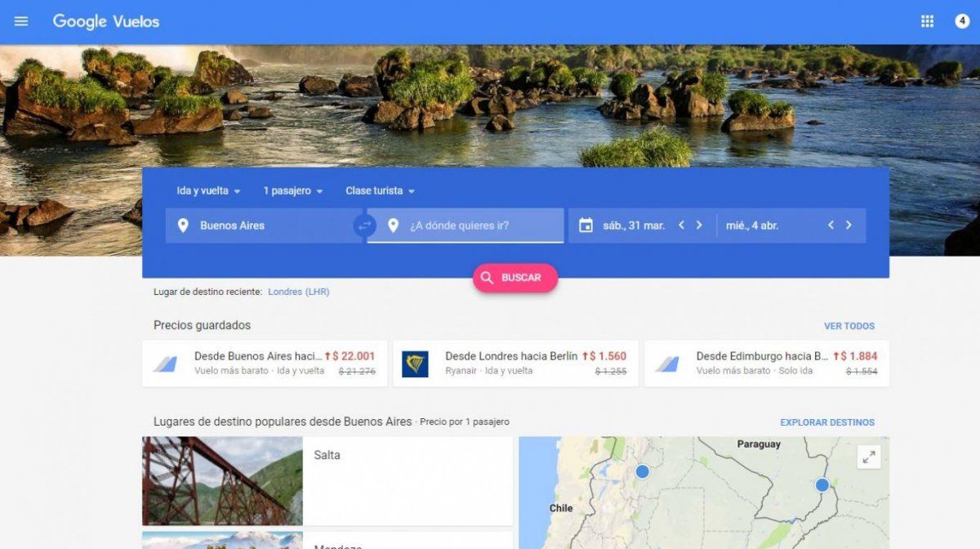Click the Ryanair airline logo

[x=415, y=364]
